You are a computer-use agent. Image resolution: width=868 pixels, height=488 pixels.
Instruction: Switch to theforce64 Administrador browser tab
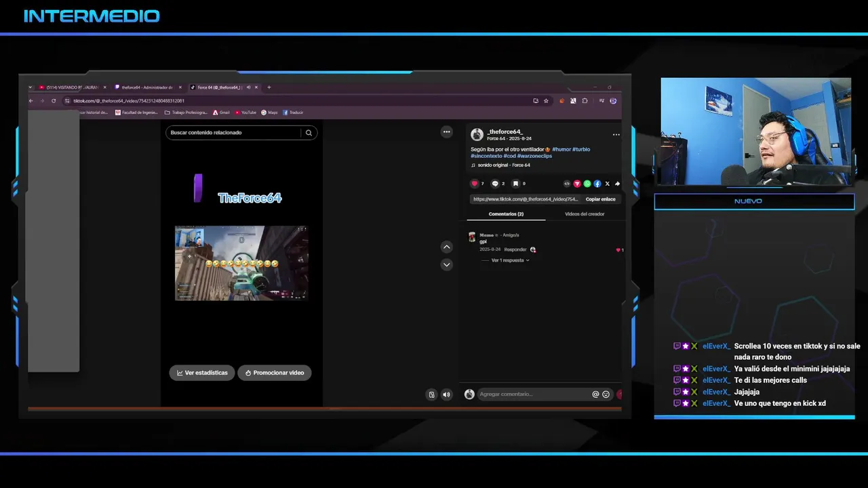point(147,87)
